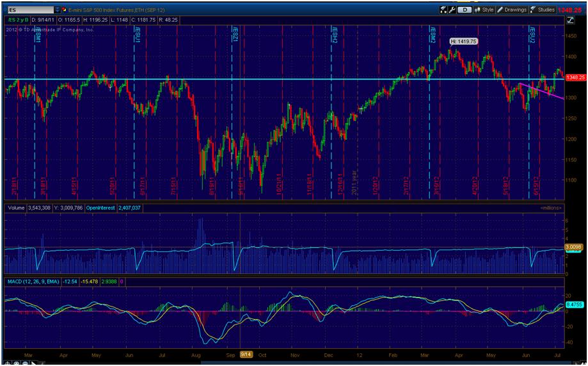Click the Nov label on the time axis

point(296,354)
